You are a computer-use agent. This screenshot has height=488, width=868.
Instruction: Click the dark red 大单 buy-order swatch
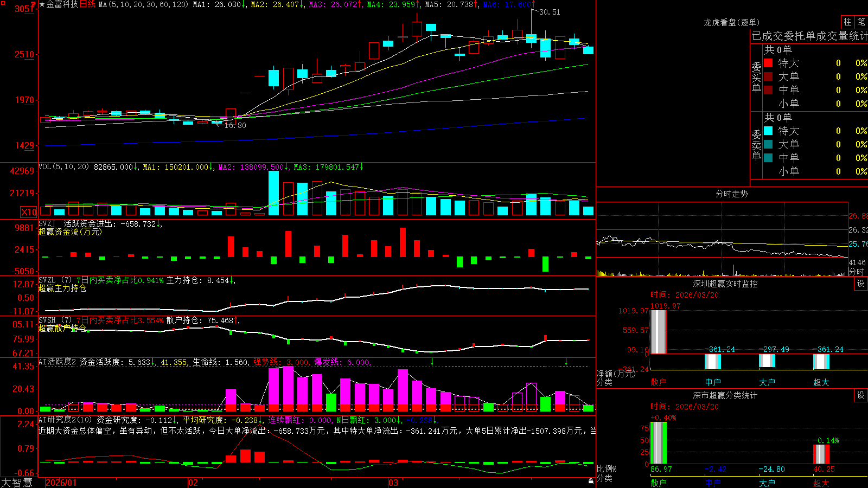coord(768,76)
